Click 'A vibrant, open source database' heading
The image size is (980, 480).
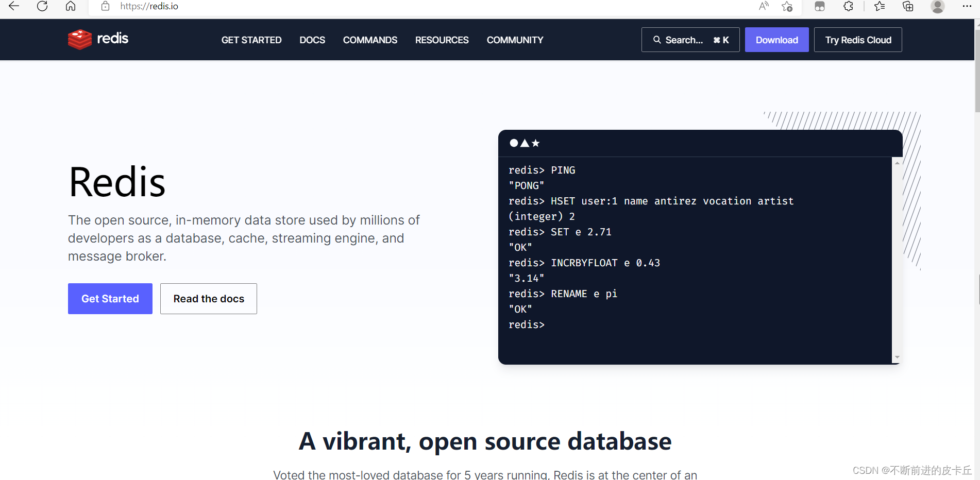coord(485,441)
